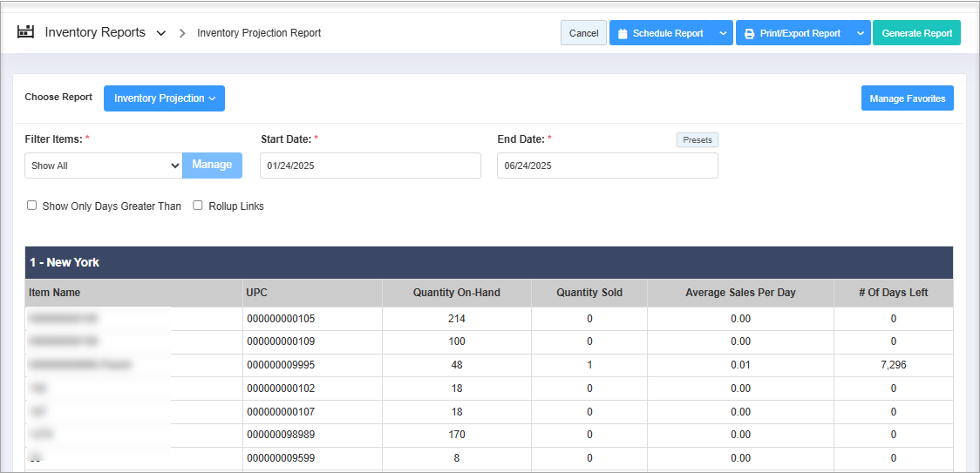Enable Show Only Days Greater Than checkbox
The height and width of the screenshot is (473, 980).
click(x=32, y=206)
